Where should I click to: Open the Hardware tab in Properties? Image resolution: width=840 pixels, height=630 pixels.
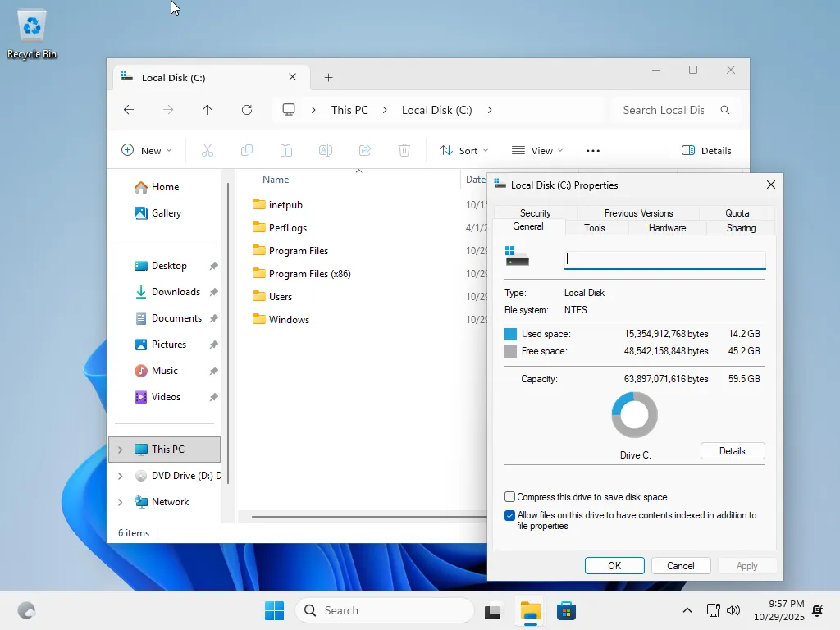click(x=666, y=228)
